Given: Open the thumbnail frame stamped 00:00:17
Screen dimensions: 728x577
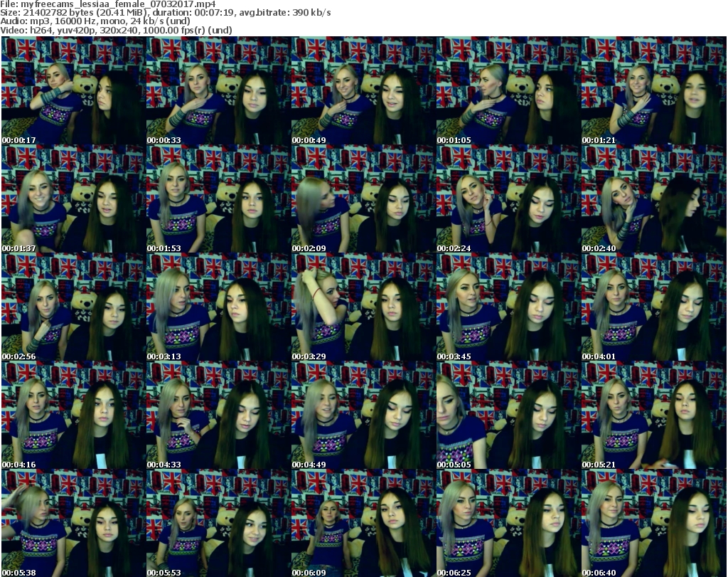Looking at the screenshot, I should click(x=73, y=90).
